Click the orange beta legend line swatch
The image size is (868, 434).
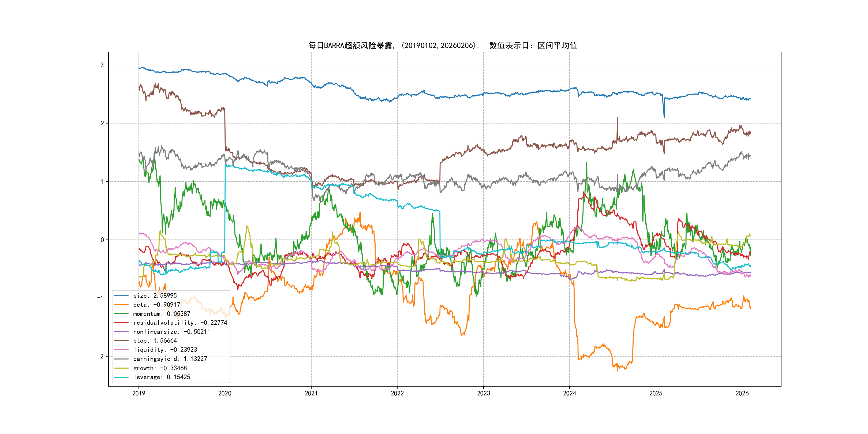[x=121, y=305]
